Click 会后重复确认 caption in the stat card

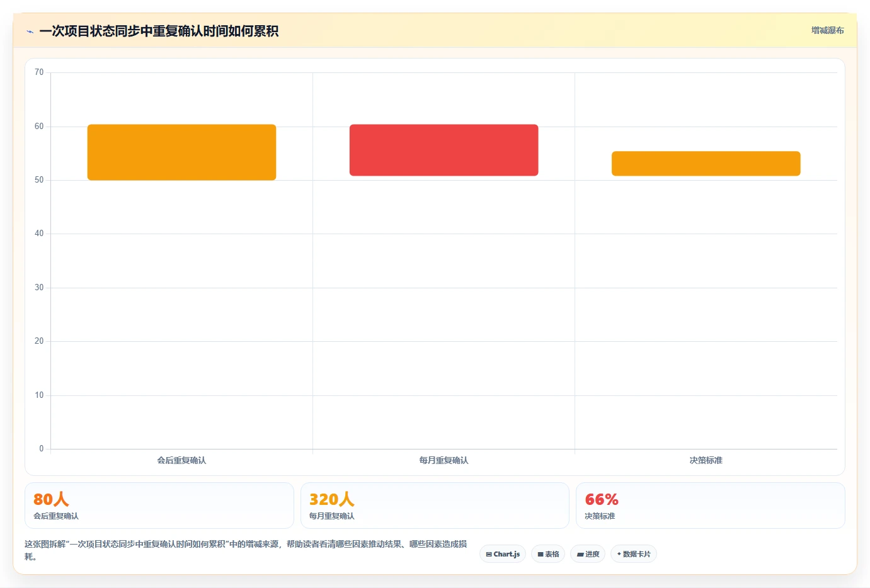56,516
